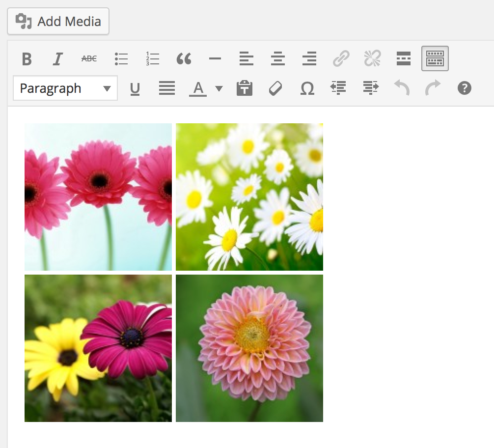Apply strikethrough formatting
494x448 pixels.
coord(89,59)
